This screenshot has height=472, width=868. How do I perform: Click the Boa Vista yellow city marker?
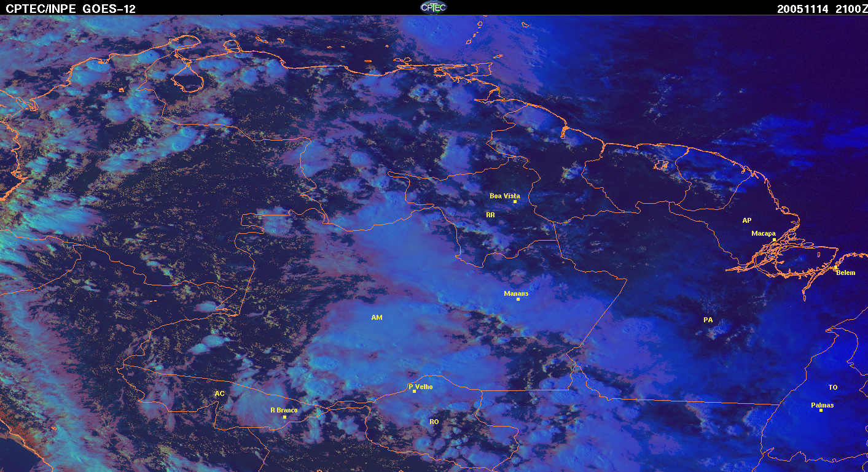(x=515, y=201)
